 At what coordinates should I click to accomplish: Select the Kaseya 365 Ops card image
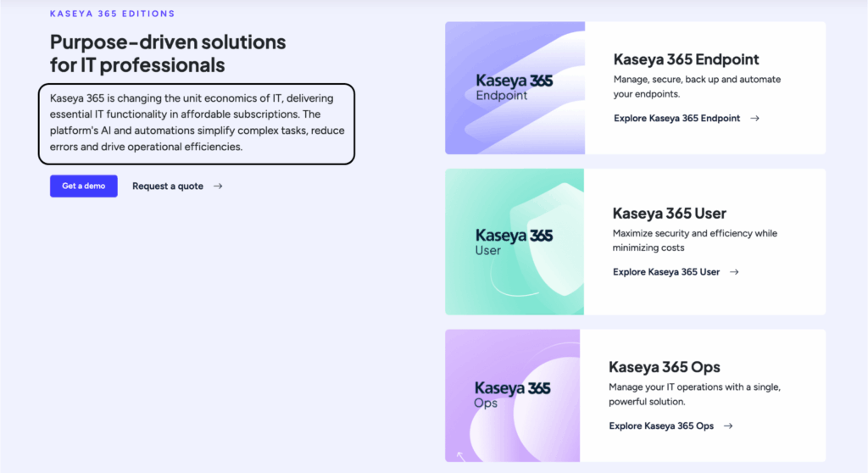pos(513,396)
